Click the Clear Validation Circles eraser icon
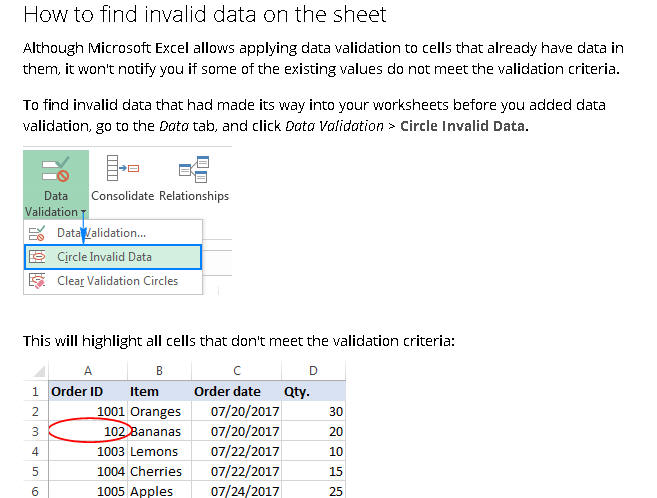 [x=37, y=281]
